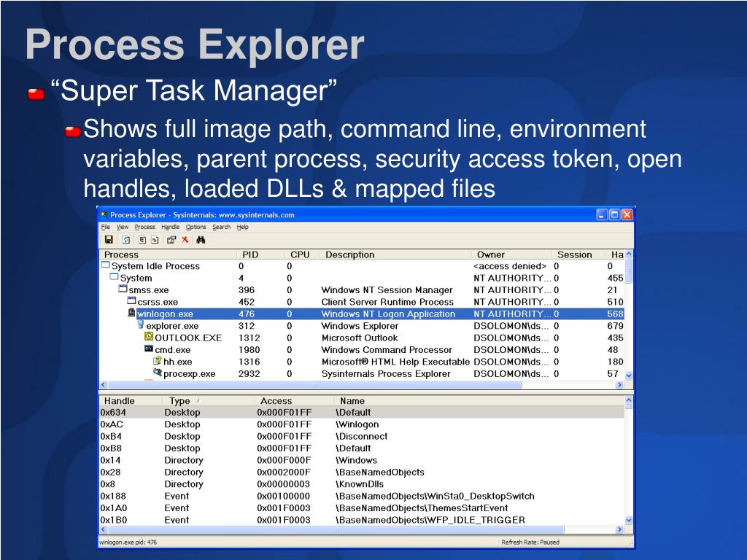747x560 pixels.
Task: Click the binoculars Find icon
Action: click(201, 239)
